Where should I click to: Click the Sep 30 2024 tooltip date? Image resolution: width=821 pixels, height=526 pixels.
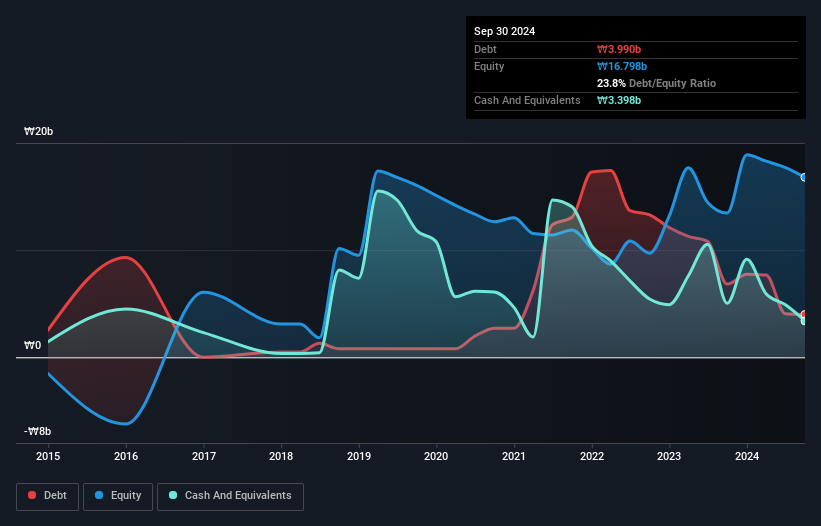coord(504,31)
